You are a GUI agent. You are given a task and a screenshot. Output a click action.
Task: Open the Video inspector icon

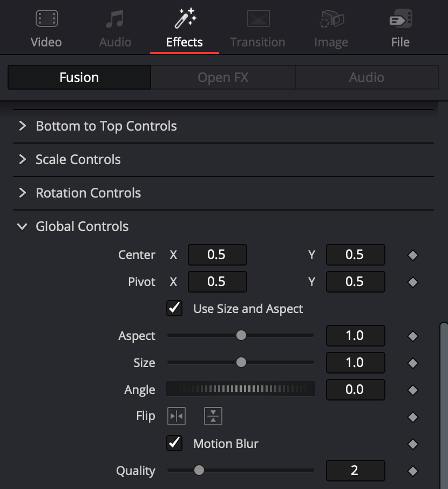tap(46, 19)
